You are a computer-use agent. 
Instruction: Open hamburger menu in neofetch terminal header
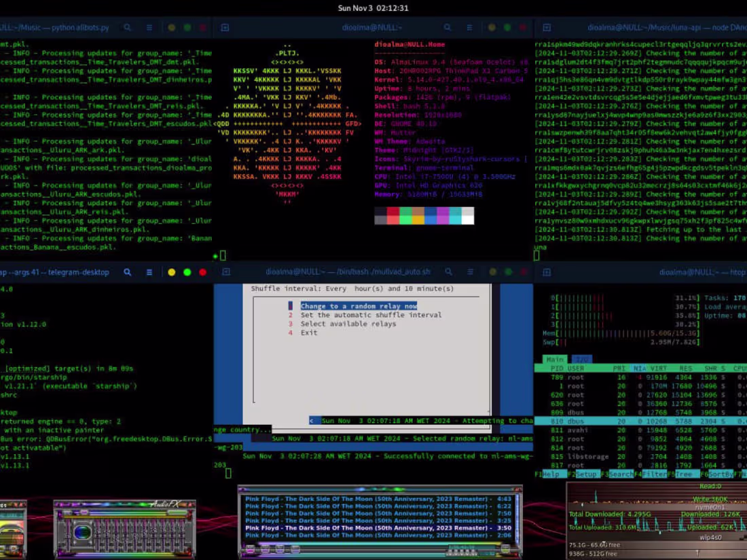(469, 28)
